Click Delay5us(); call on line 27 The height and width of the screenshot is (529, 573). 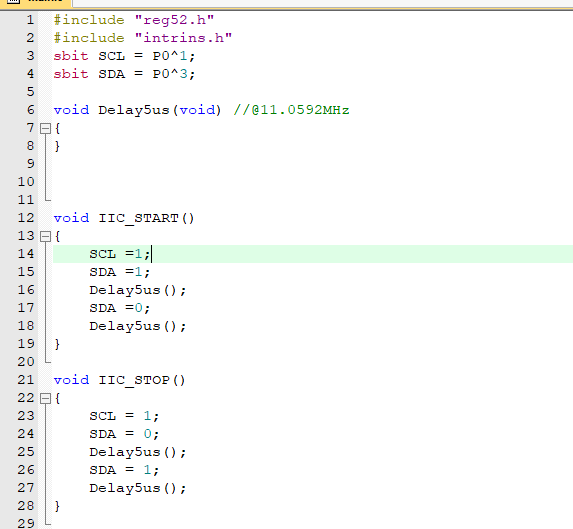[x=138, y=488]
